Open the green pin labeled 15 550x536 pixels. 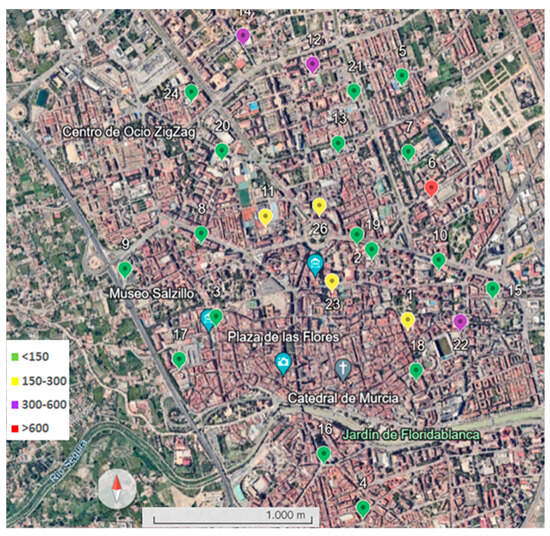(492, 290)
